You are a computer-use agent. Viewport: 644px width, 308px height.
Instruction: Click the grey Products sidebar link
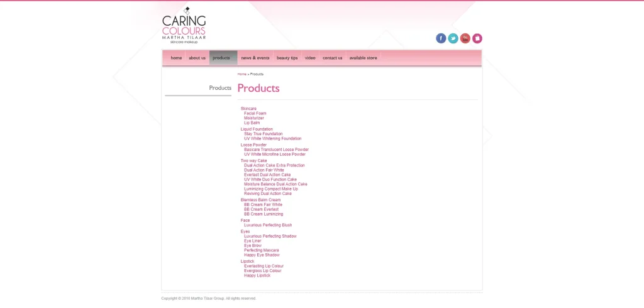point(220,88)
